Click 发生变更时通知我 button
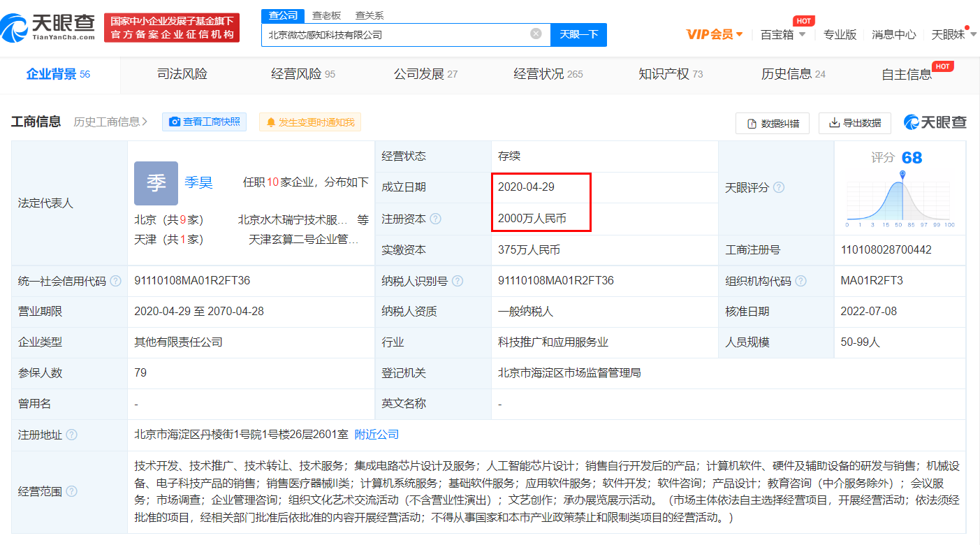980x545 pixels. coord(310,122)
